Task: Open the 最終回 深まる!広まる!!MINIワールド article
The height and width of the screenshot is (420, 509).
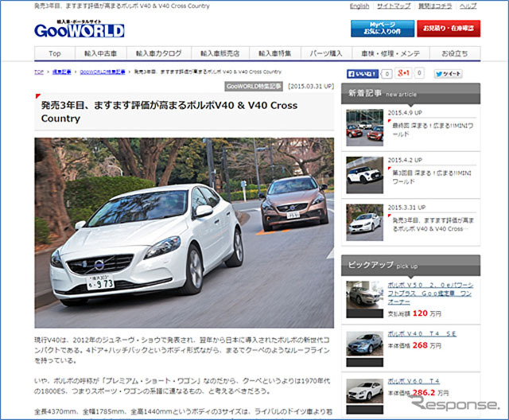Action: pos(433,130)
